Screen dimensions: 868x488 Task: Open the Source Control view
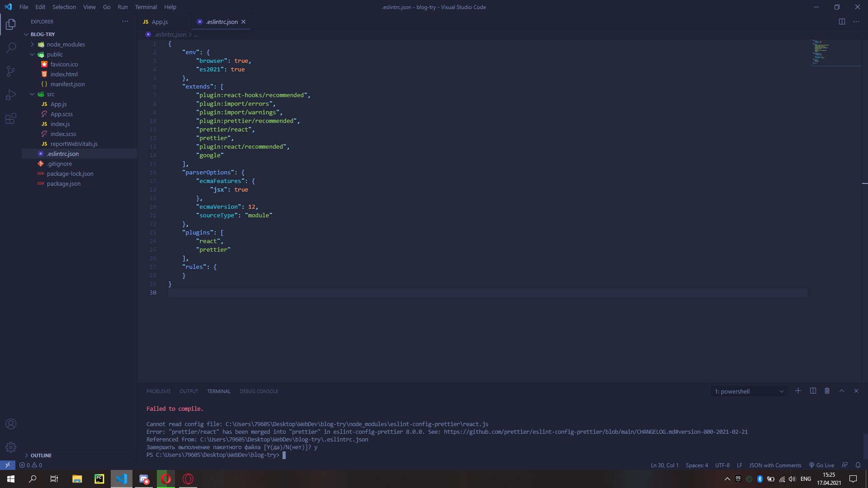pyautogui.click(x=11, y=71)
